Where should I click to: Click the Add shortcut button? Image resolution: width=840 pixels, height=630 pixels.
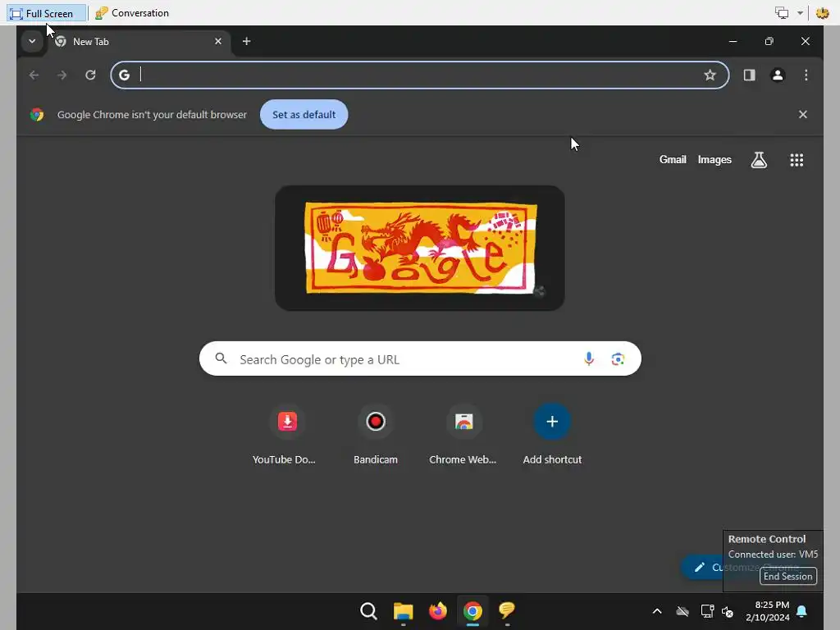pos(552,435)
